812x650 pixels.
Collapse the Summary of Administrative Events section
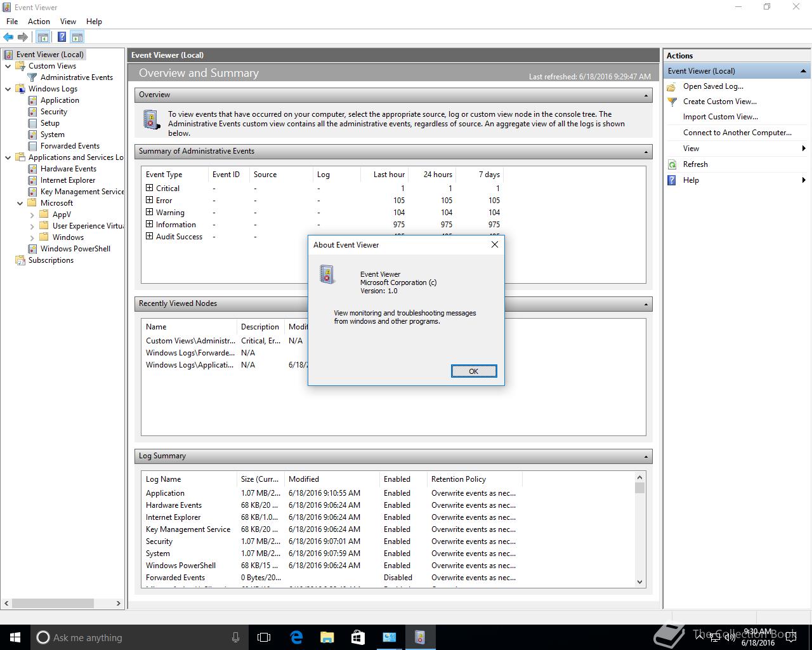tap(646, 152)
